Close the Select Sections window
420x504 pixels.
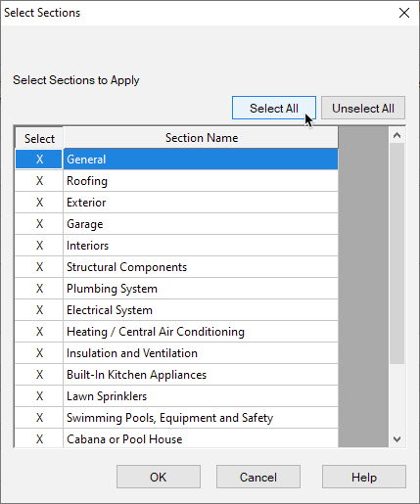click(x=404, y=13)
